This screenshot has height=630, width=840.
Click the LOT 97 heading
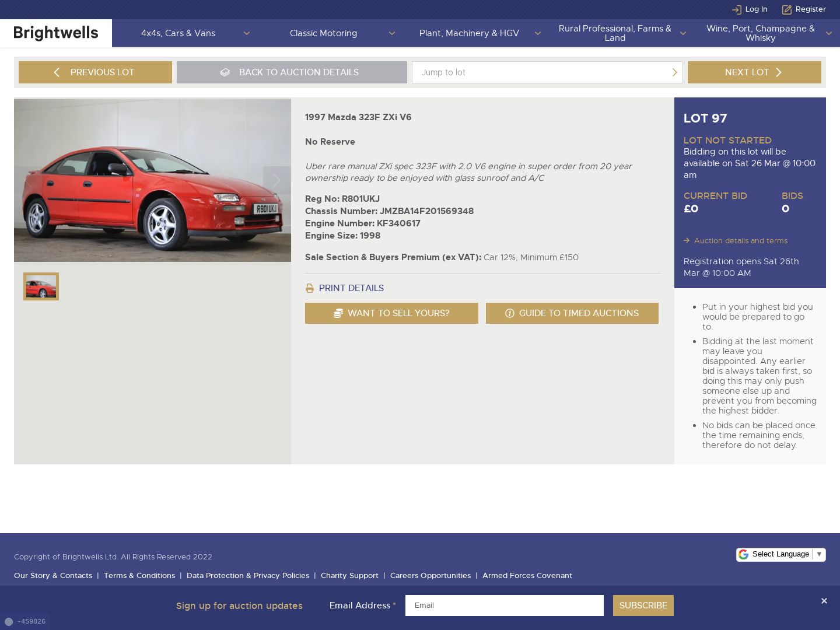pos(705,118)
